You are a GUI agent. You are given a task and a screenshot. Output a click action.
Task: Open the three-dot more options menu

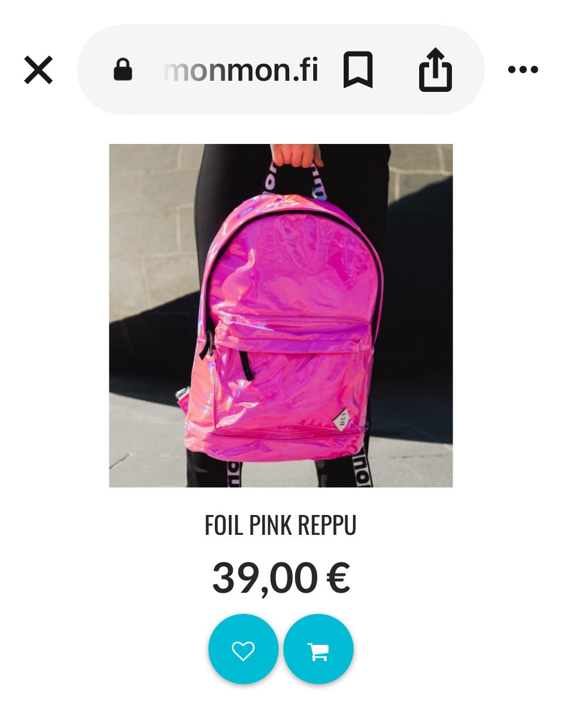523,70
